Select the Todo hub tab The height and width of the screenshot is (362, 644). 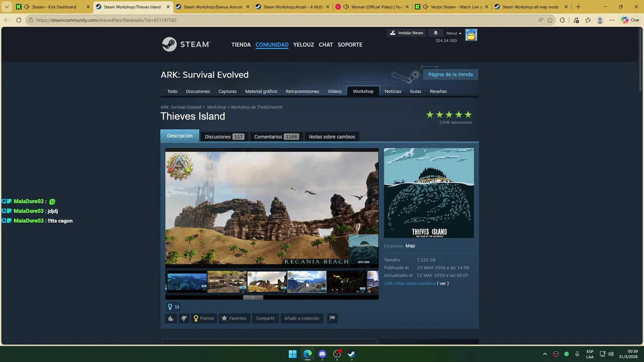point(172,92)
